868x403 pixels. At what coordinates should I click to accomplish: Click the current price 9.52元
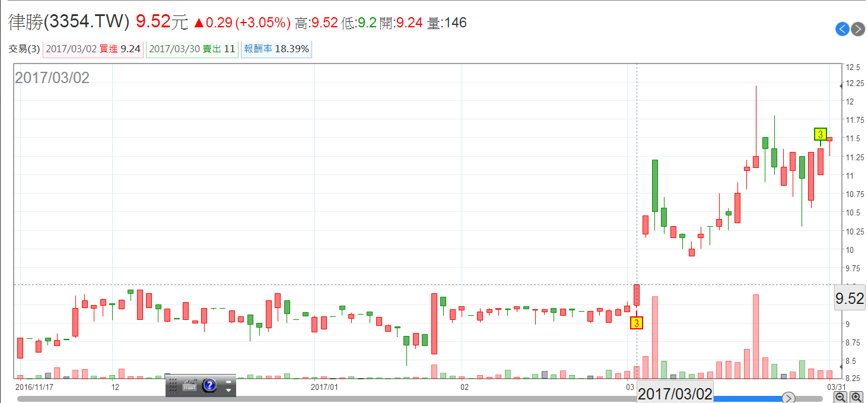[162, 23]
